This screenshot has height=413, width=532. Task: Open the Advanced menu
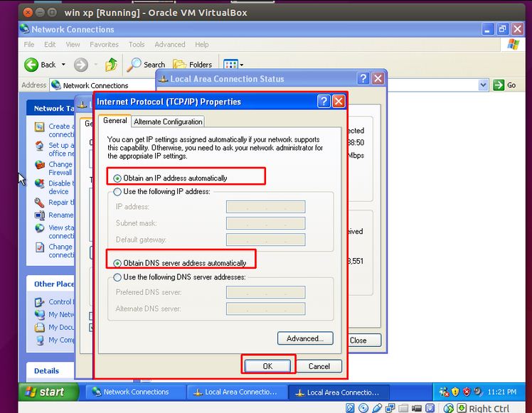pyautogui.click(x=170, y=44)
